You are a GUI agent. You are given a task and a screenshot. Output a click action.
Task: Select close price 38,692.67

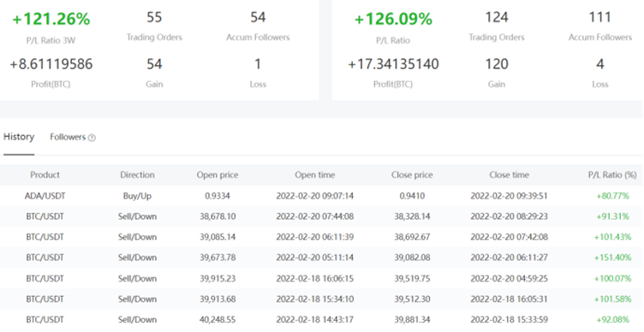[x=412, y=237]
